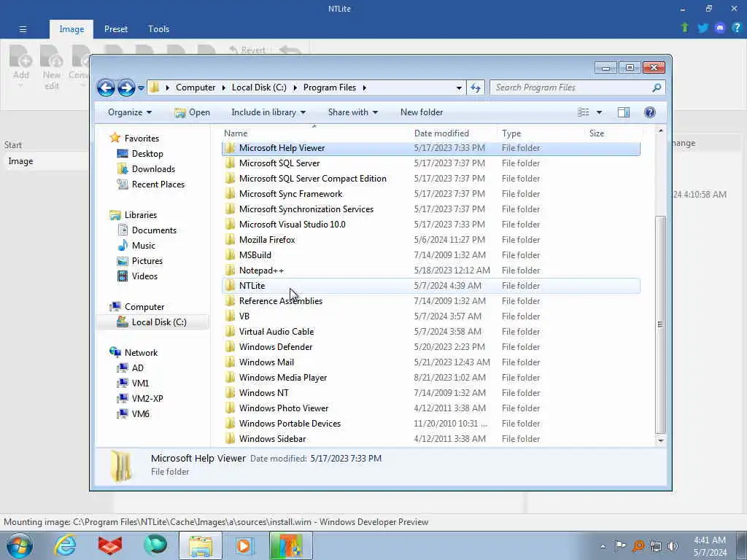Viewport: 747px width, 560px height.
Task: Click Computer in the address breadcrumb
Action: [196, 87]
